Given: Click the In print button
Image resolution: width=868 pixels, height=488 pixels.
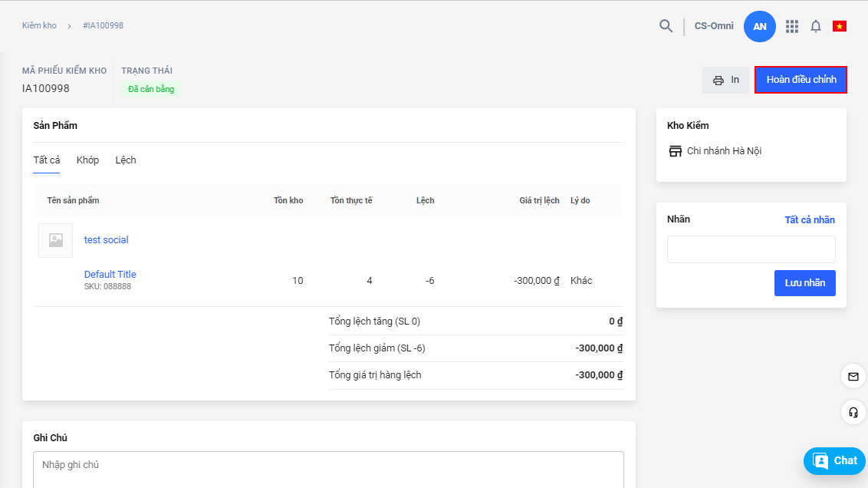Looking at the screenshot, I should (x=725, y=80).
